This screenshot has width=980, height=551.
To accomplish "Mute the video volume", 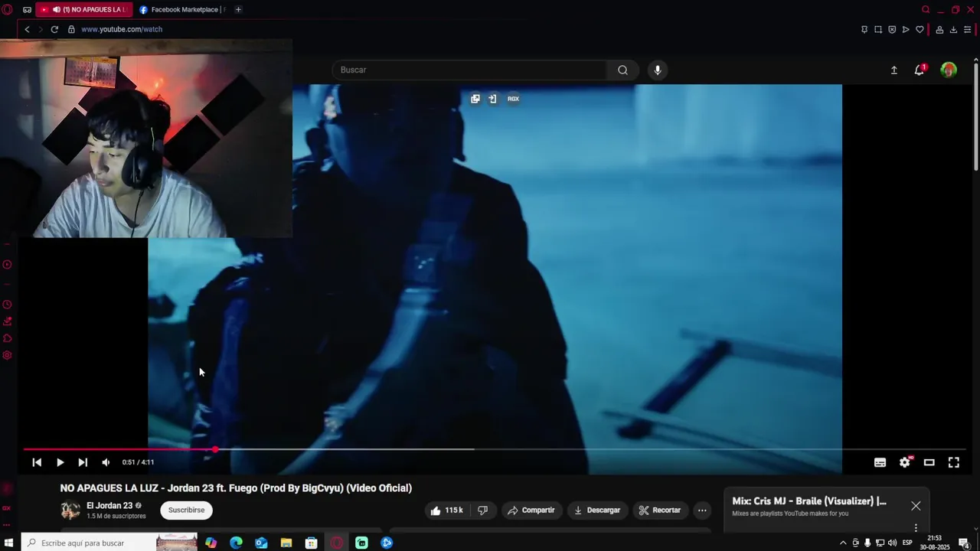I will (106, 462).
